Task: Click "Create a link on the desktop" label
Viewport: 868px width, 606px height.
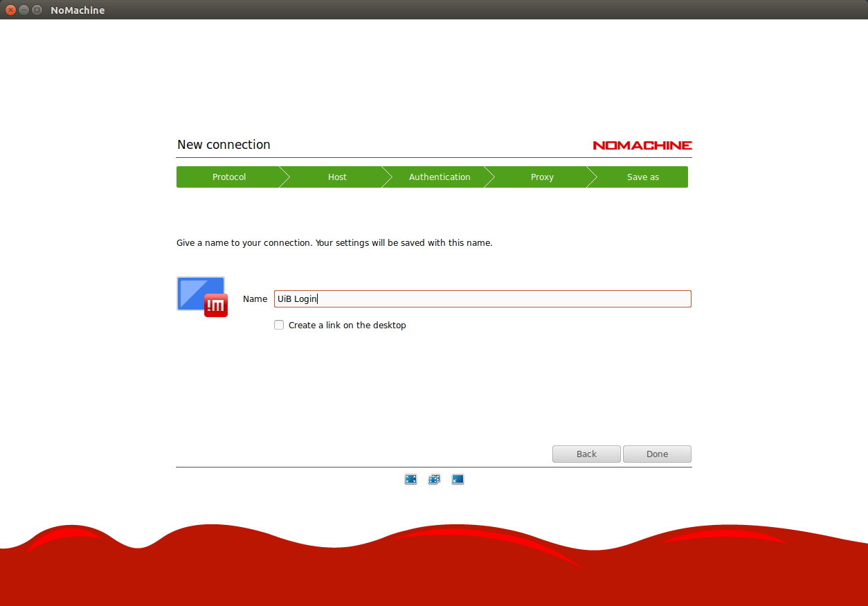Action: tap(347, 326)
